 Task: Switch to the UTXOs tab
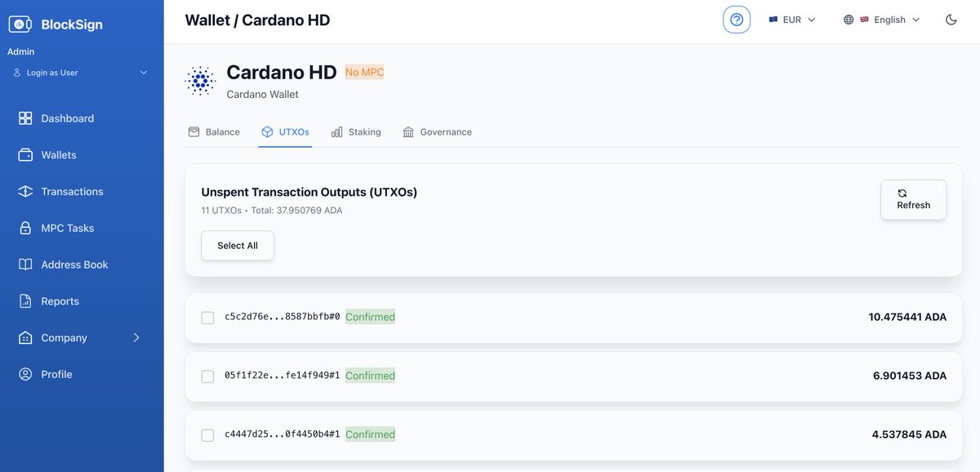pos(285,131)
